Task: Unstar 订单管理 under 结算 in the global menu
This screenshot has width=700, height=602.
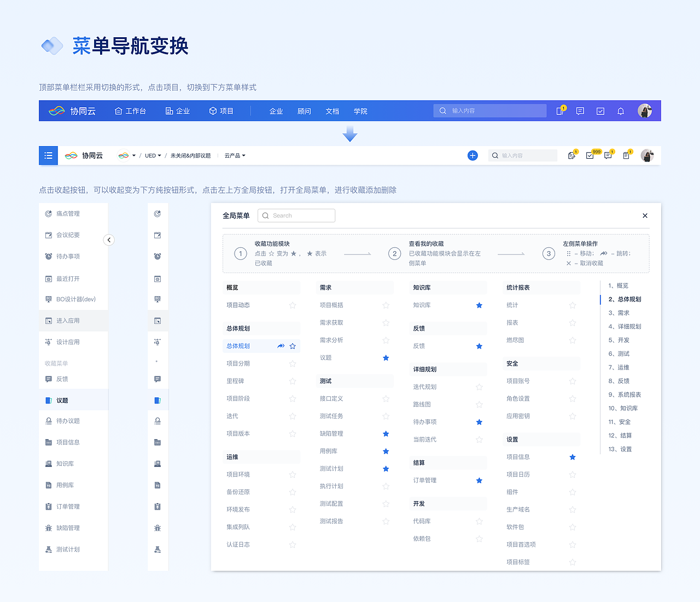Action: [480, 480]
